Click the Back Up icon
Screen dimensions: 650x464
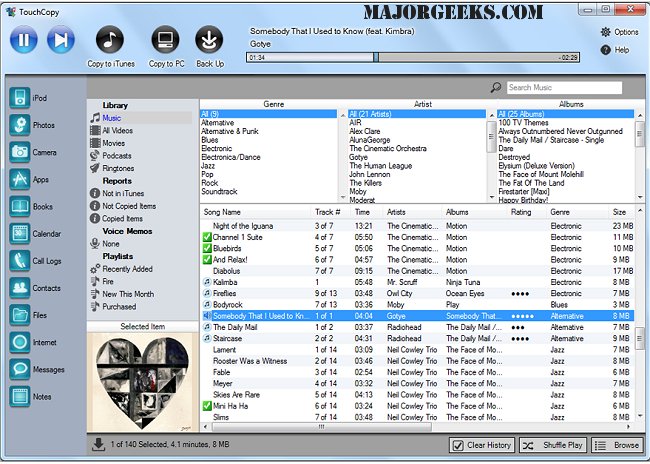(x=209, y=40)
